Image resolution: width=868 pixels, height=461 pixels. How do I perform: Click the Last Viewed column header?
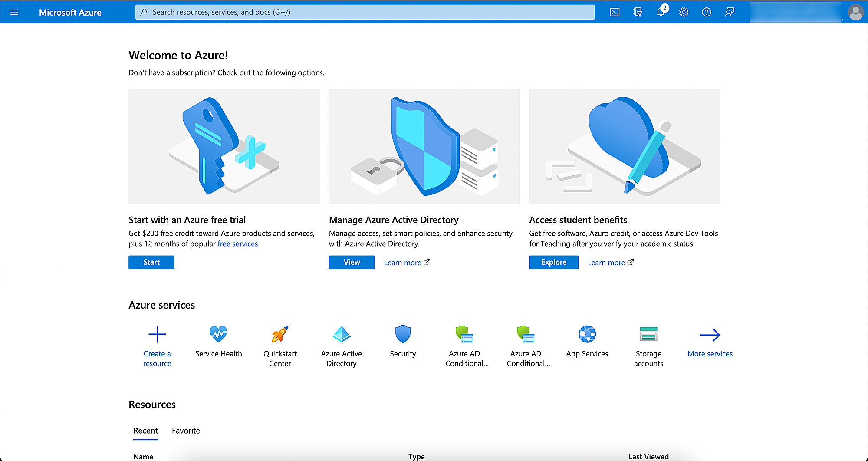(x=648, y=457)
